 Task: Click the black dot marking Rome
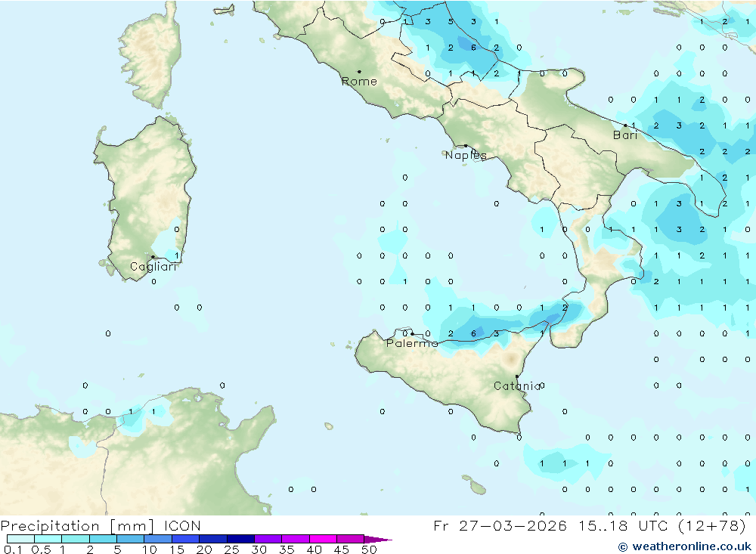coord(359,71)
